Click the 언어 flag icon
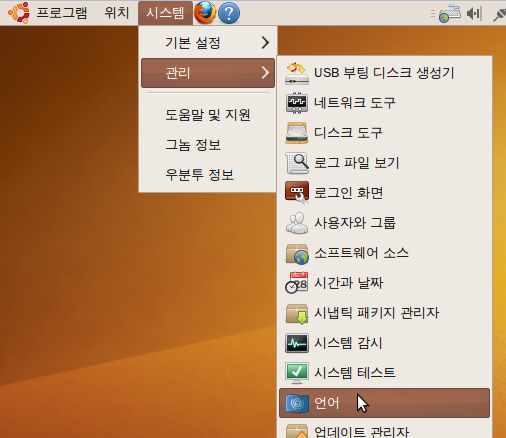506x438 pixels. pos(297,403)
